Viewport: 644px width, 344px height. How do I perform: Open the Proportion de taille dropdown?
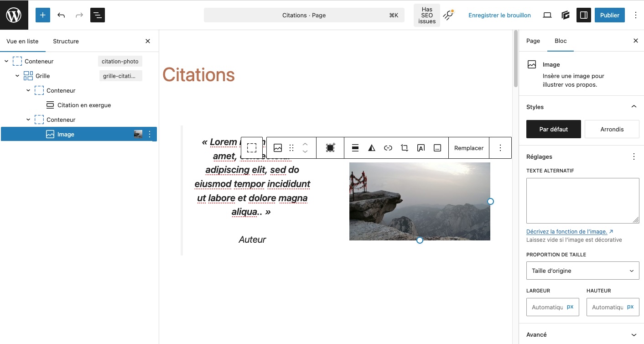pyautogui.click(x=582, y=271)
